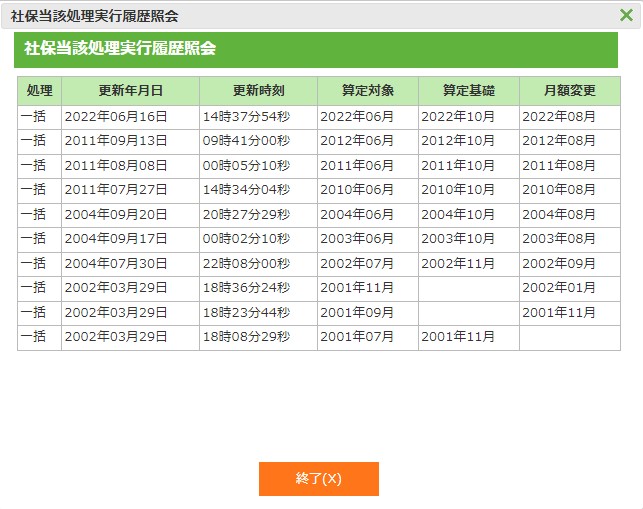Select the date 2011年09月13日
Screen dimensions: 643x509
coord(116,141)
